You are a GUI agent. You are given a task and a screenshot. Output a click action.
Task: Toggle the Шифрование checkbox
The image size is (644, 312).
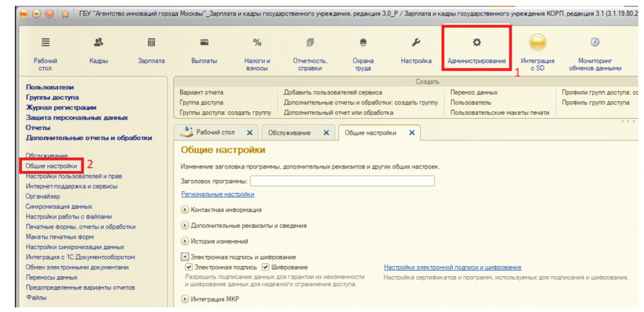pos(265,267)
